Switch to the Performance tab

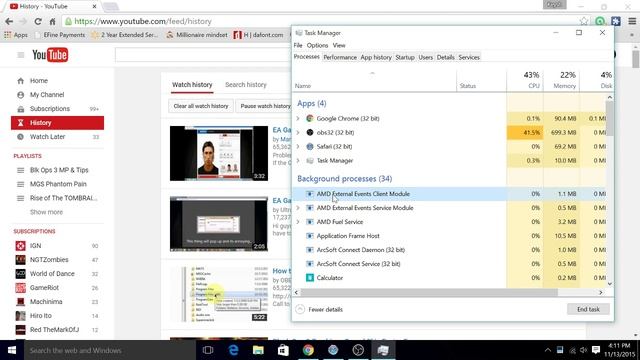tap(340, 58)
